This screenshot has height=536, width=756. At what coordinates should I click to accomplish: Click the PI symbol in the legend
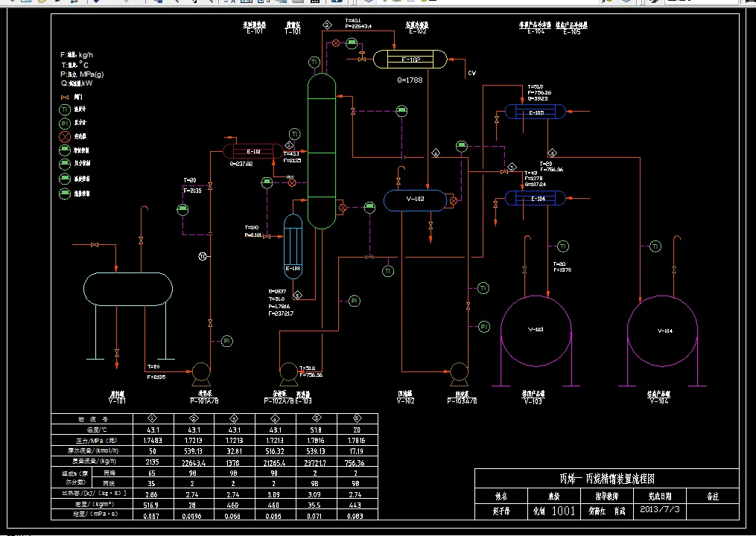(x=65, y=124)
